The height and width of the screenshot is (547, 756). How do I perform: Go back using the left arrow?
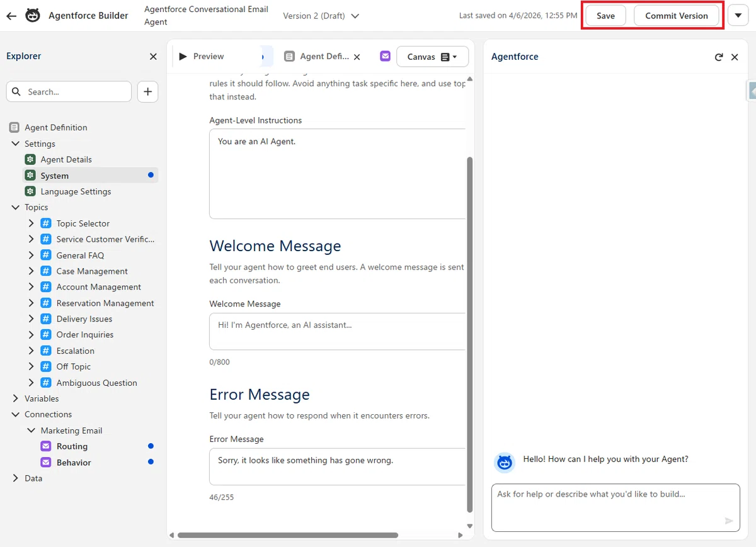(11, 16)
